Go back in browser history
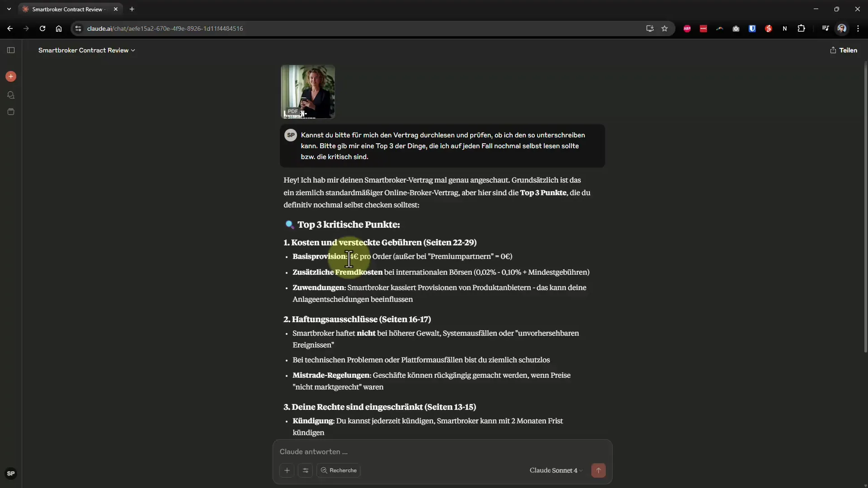This screenshot has height=488, width=868. tap(10, 28)
